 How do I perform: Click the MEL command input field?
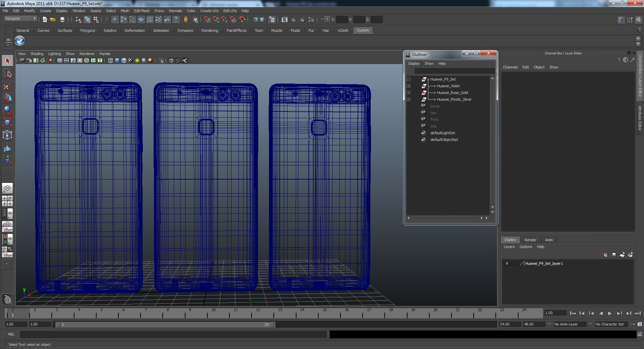[173, 334]
